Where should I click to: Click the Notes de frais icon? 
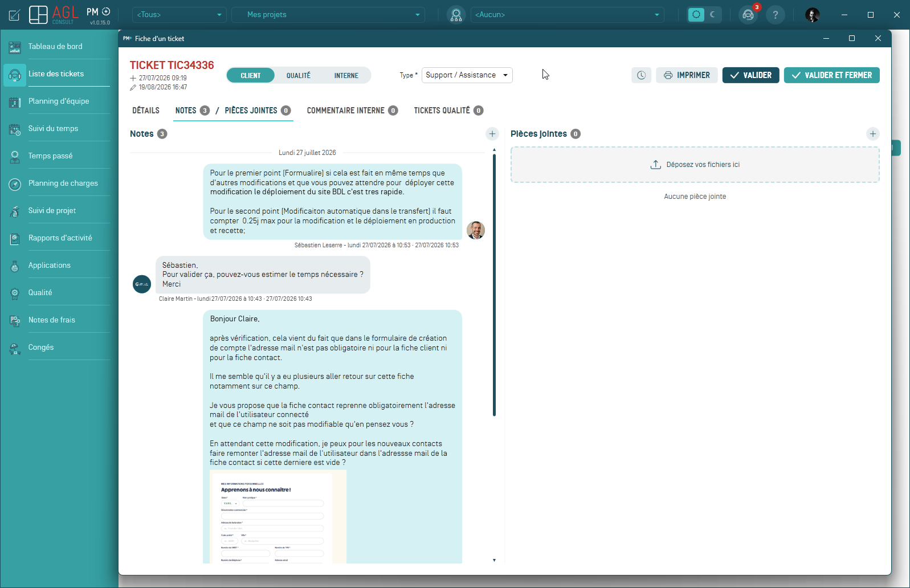15,321
